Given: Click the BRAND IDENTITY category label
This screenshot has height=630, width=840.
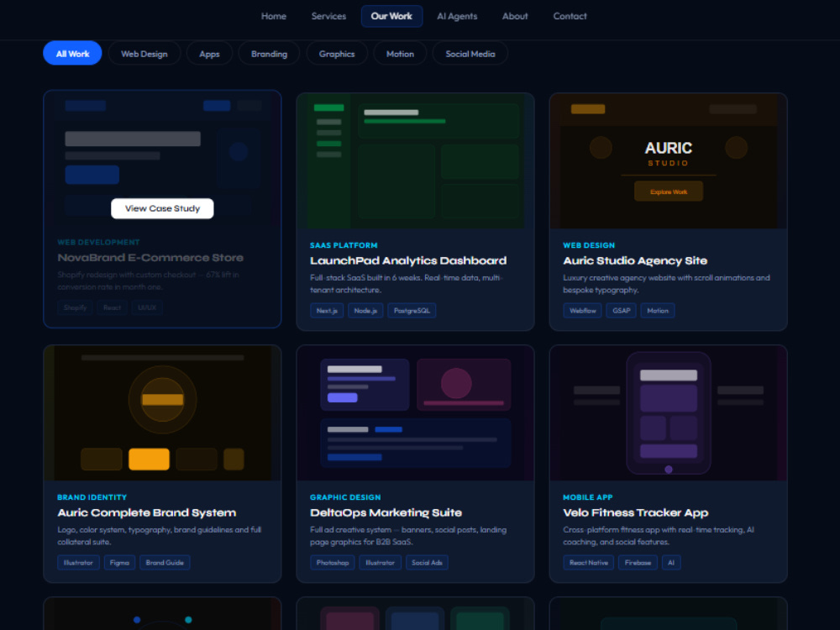Looking at the screenshot, I should coord(92,497).
